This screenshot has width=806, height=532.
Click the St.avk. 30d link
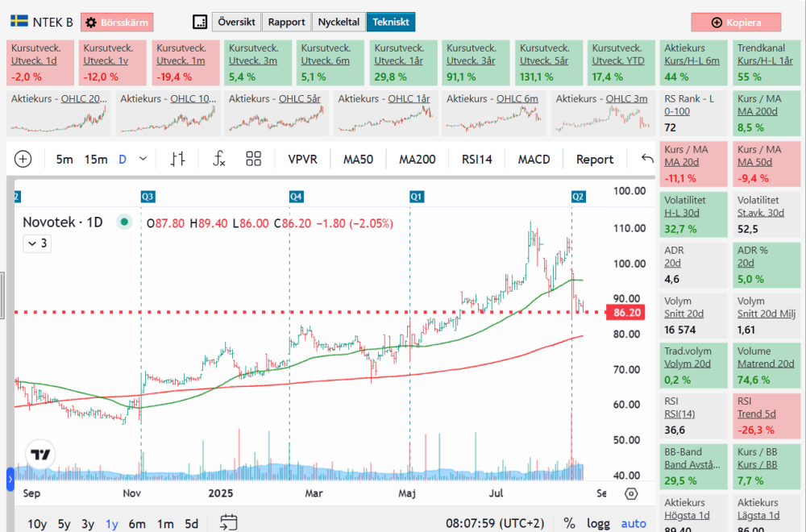[x=761, y=213]
